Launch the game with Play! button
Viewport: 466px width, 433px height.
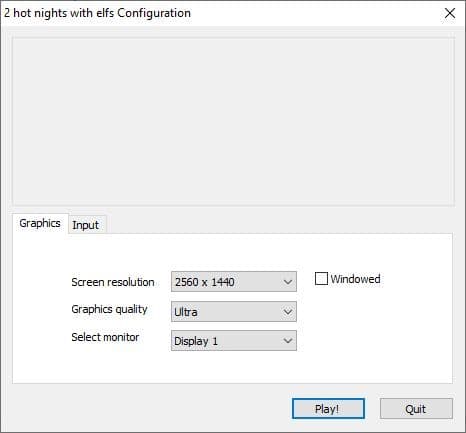[x=328, y=409]
